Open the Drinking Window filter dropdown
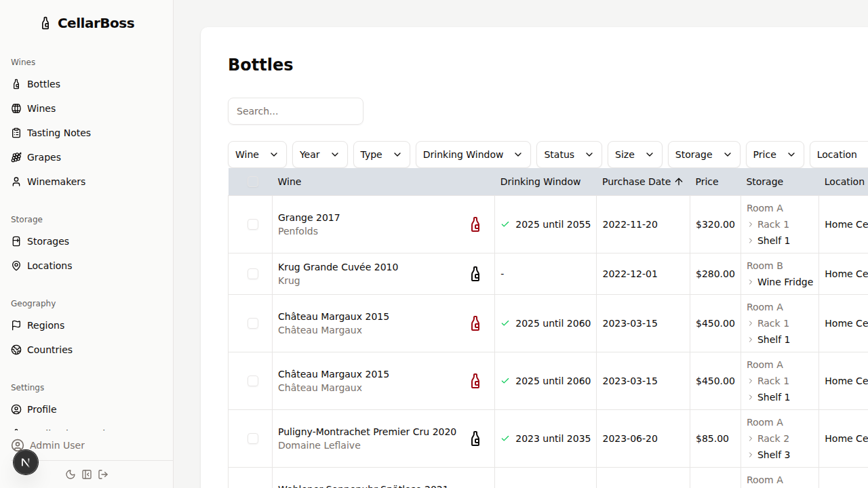Viewport: 868px width, 488px height. (473, 155)
